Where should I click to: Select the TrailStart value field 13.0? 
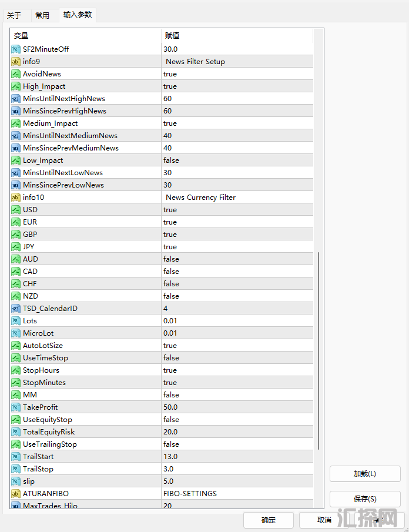[x=235, y=457]
